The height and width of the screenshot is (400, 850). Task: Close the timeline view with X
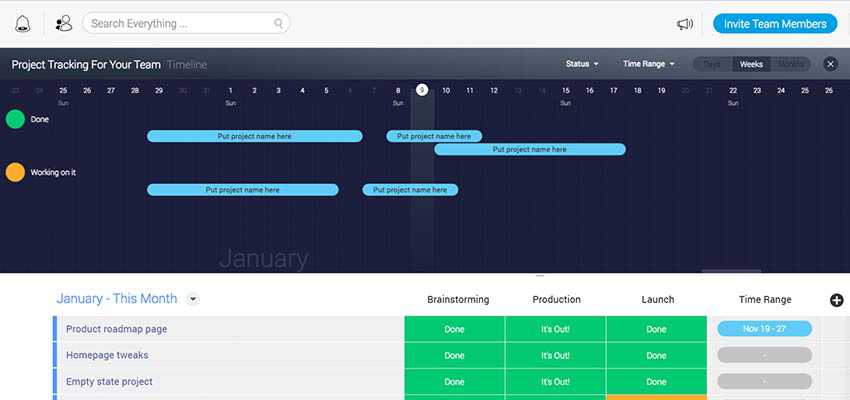coord(830,64)
